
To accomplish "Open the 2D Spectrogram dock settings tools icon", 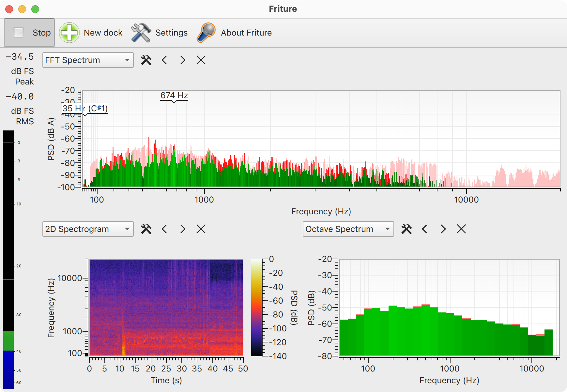I will click(146, 229).
